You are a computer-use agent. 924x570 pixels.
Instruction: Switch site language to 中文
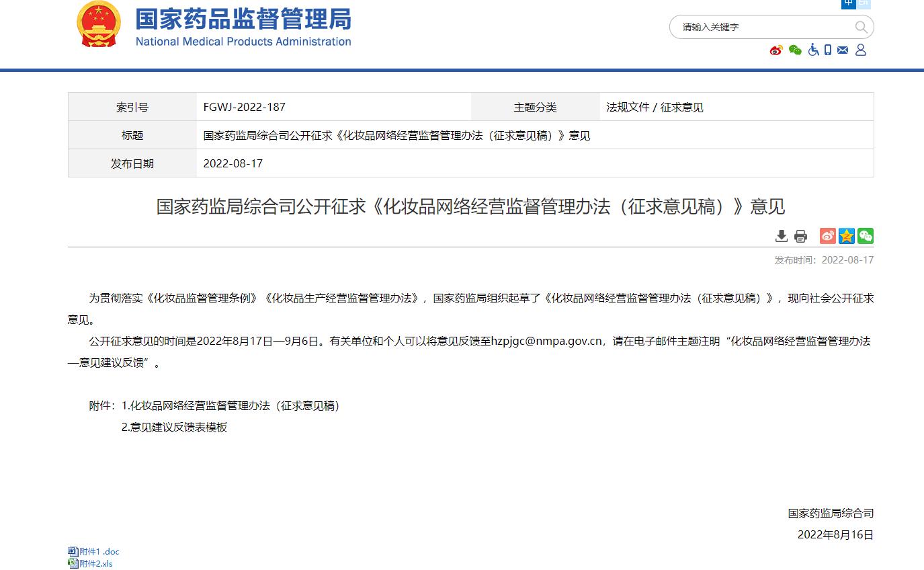point(848,3)
